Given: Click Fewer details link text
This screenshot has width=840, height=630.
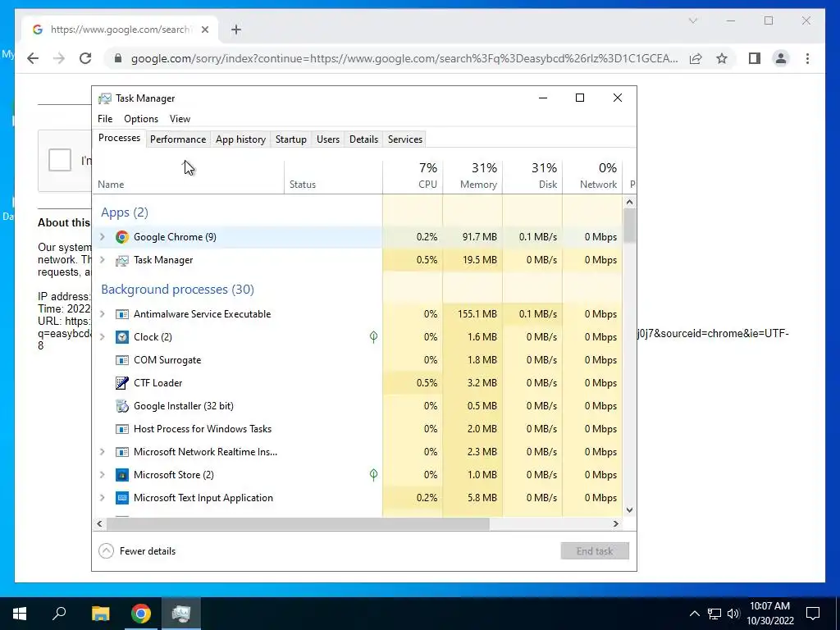Looking at the screenshot, I should 148,550.
